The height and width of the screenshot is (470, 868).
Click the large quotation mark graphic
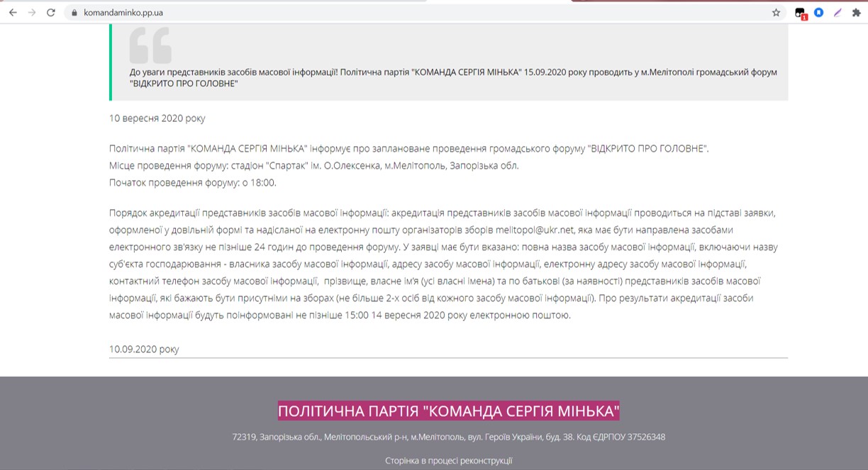coord(150,45)
